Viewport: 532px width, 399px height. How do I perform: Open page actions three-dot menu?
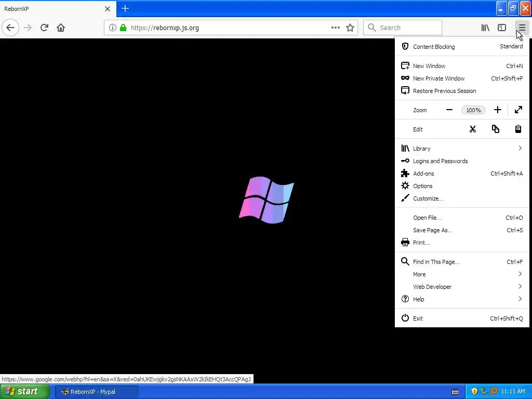[336, 28]
